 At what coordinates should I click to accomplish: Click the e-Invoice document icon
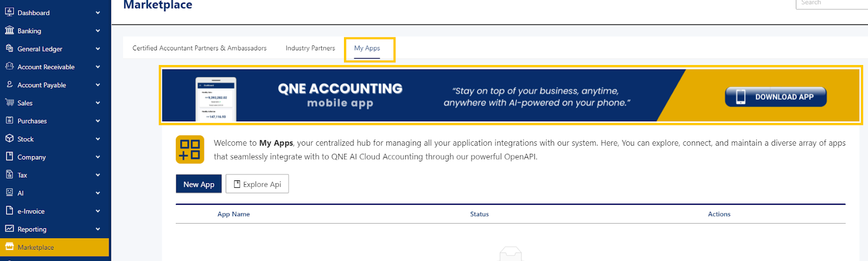[9, 211]
